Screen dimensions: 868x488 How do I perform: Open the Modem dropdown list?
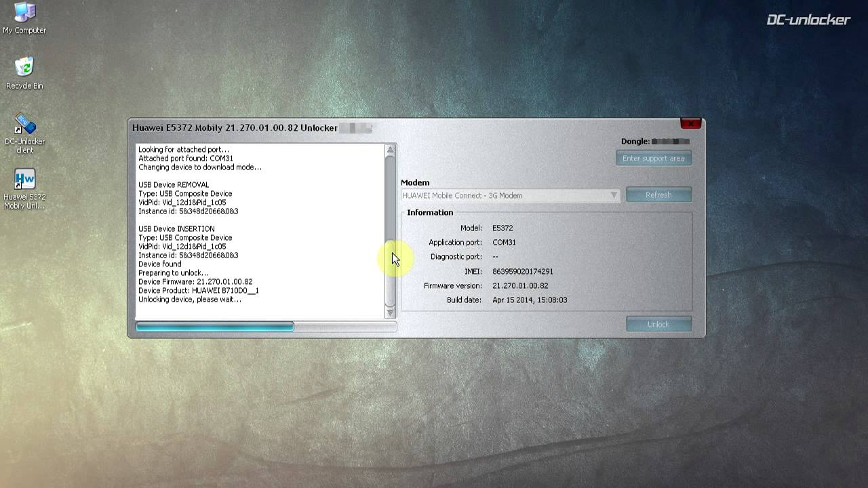(510, 195)
